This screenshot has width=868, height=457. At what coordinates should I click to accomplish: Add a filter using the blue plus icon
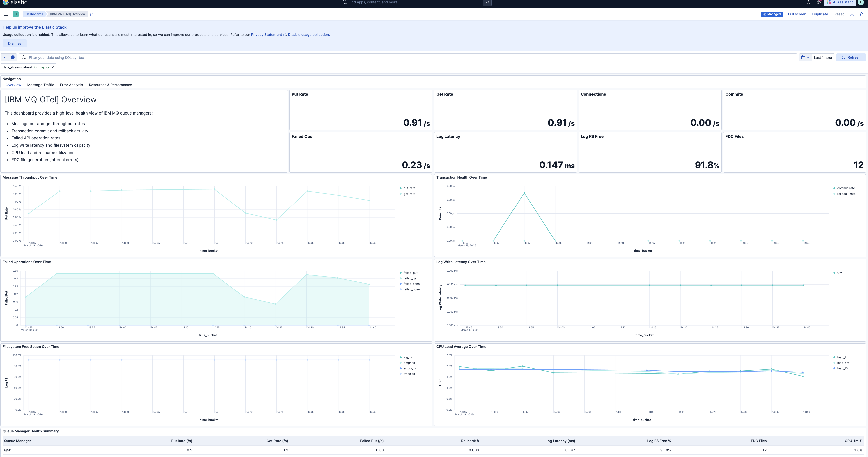click(x=13, y=57)
